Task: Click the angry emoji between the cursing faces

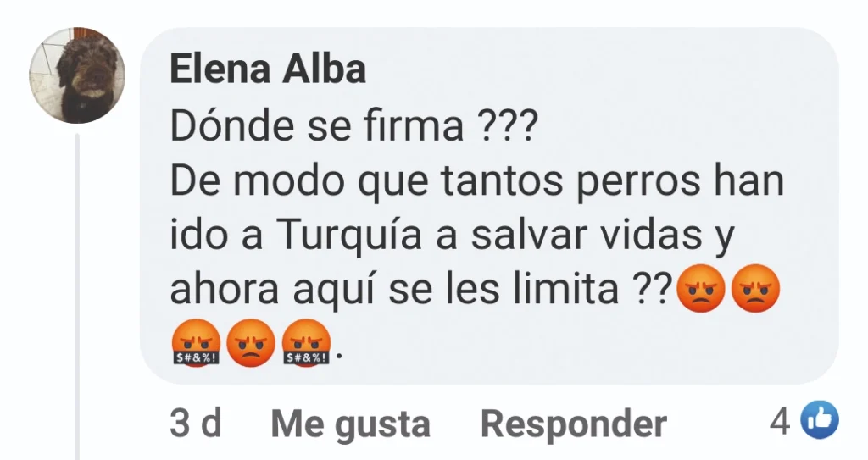Action: click(x=251, y=342)
